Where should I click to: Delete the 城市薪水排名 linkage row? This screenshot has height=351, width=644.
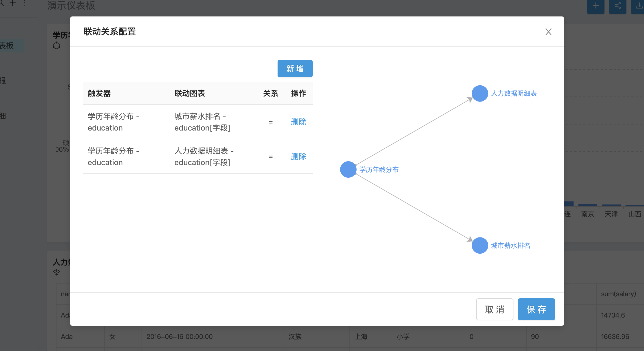(x=298, y=122)
